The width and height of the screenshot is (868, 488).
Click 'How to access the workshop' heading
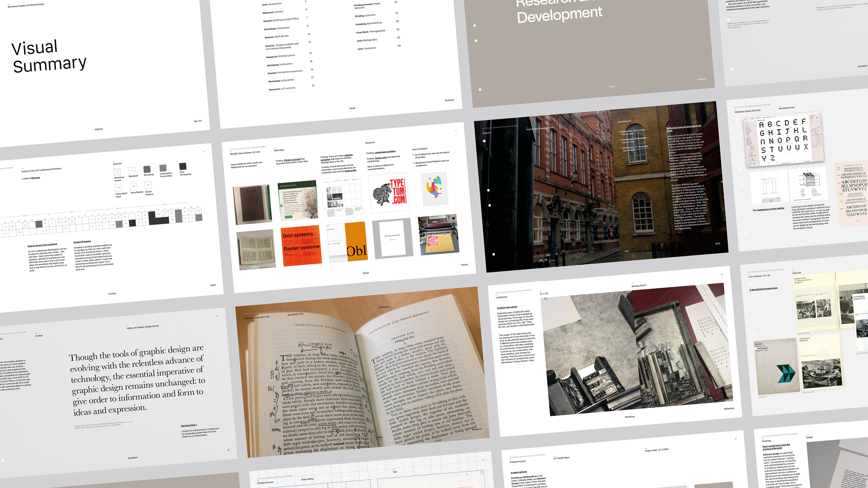[42, 245]
